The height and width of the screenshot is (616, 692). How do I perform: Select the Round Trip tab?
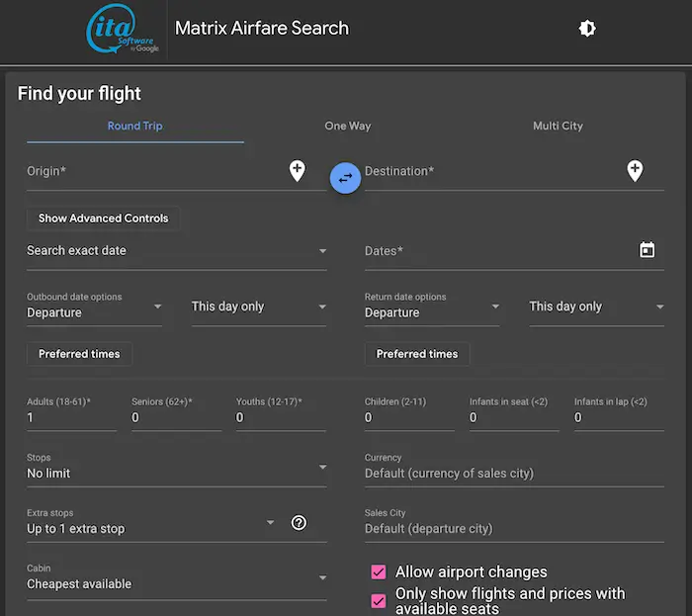(135, 127)
